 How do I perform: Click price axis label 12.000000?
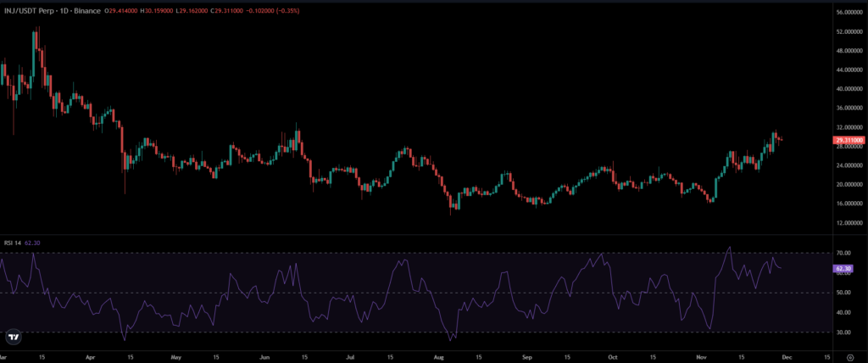coord(850,223)
